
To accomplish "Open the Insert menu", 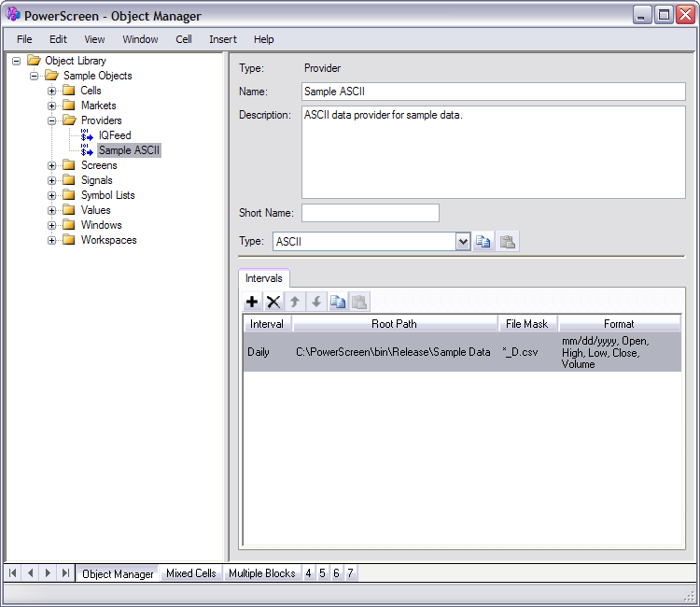I will coord(222,39).
